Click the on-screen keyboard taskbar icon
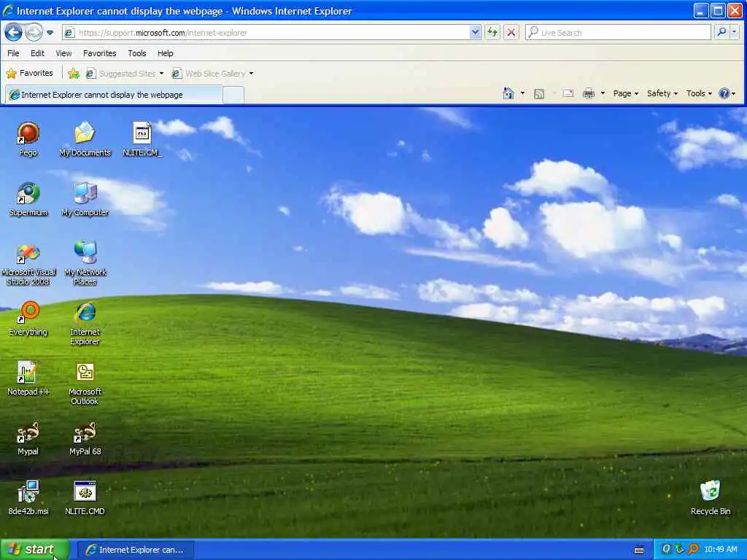This screenshot has height=560, width=747. pos(639,550)
